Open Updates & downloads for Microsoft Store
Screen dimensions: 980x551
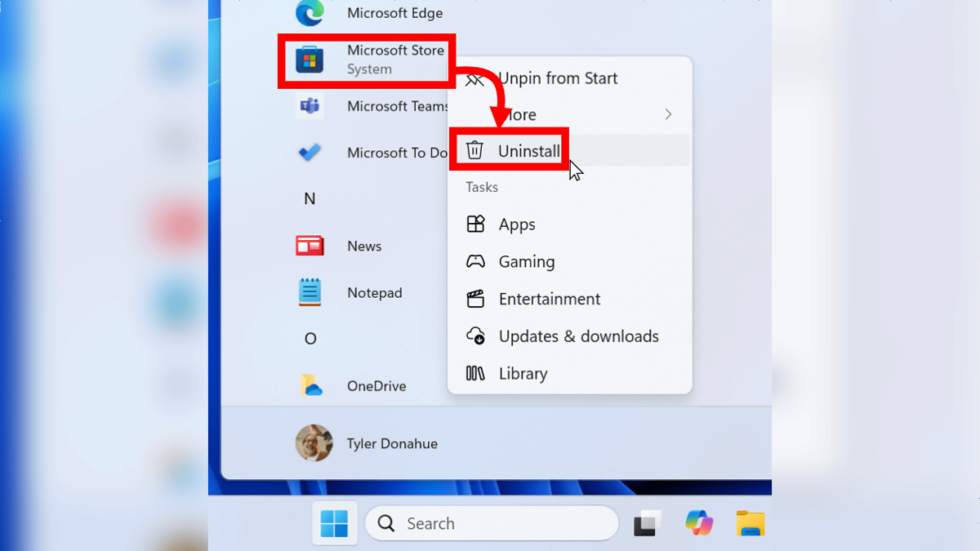click(x=578, y=336)
